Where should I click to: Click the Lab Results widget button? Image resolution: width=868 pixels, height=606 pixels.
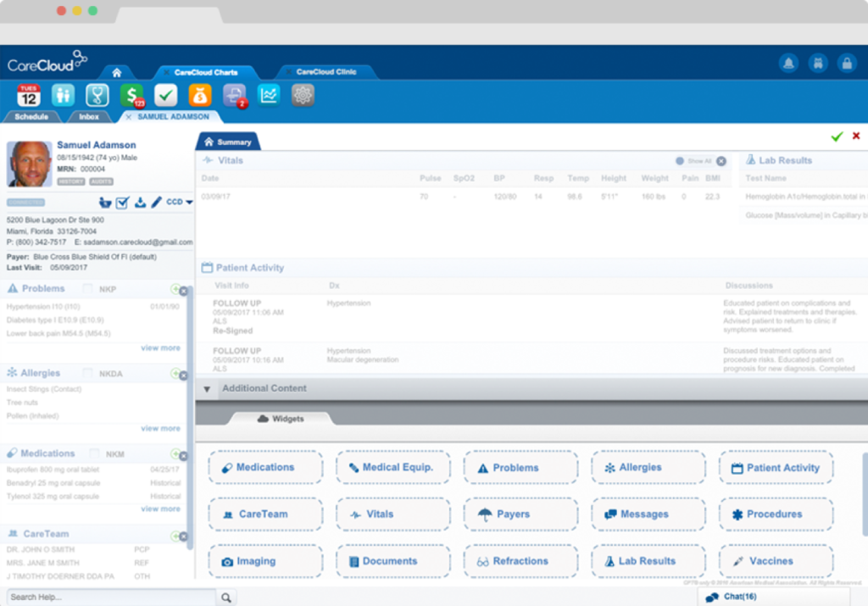648,561
